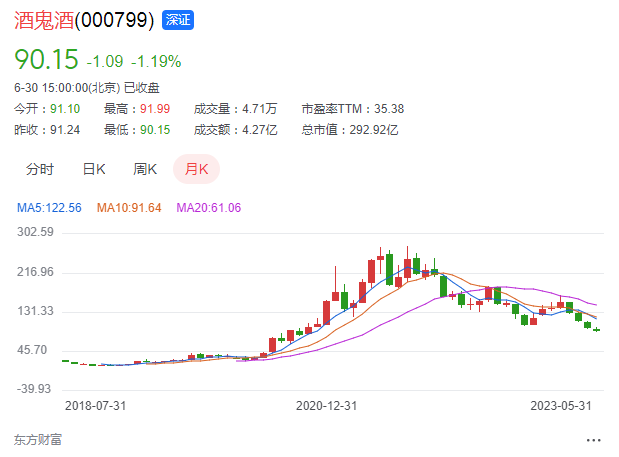
Task: Click the 东方财富 source link
Action: click(38, 440)
